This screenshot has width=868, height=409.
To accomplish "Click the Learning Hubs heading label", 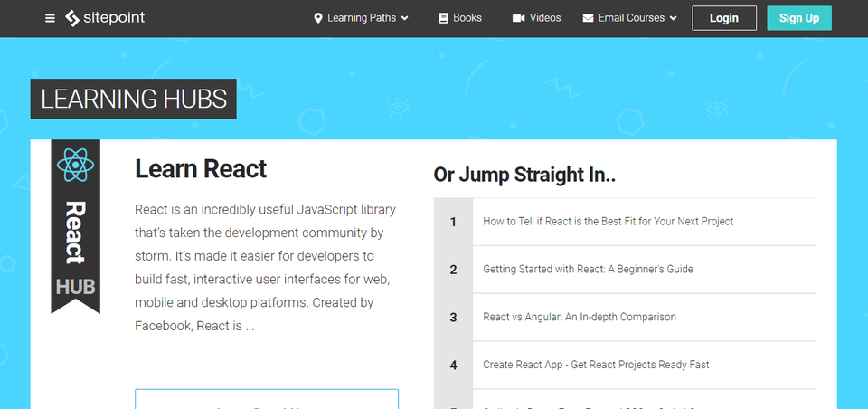I will (x=134, y=99).
